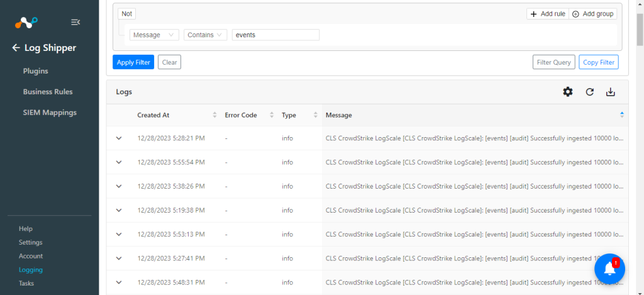The height and width of the screenshot is (295, 644).
Task: Click the events filter value field
Action: [x=275, y=35]
